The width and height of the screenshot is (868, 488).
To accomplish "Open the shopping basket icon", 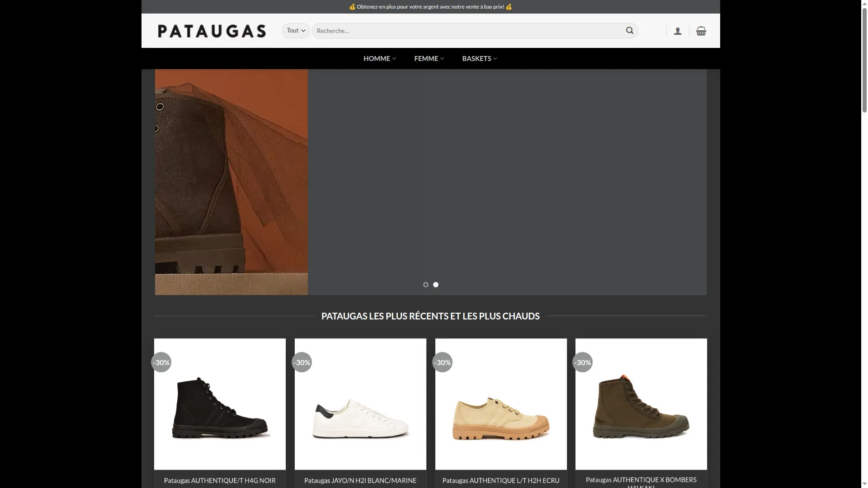I will [x=701, y=31].
